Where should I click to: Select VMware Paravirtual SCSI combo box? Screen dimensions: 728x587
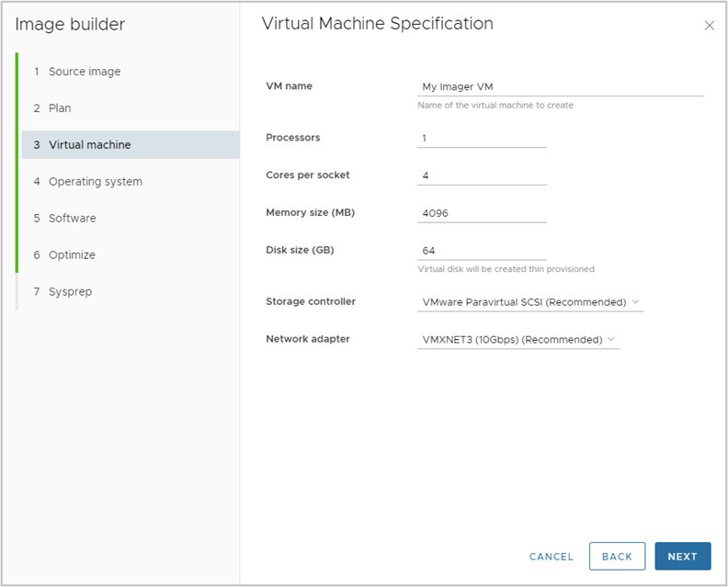point(530,302)
